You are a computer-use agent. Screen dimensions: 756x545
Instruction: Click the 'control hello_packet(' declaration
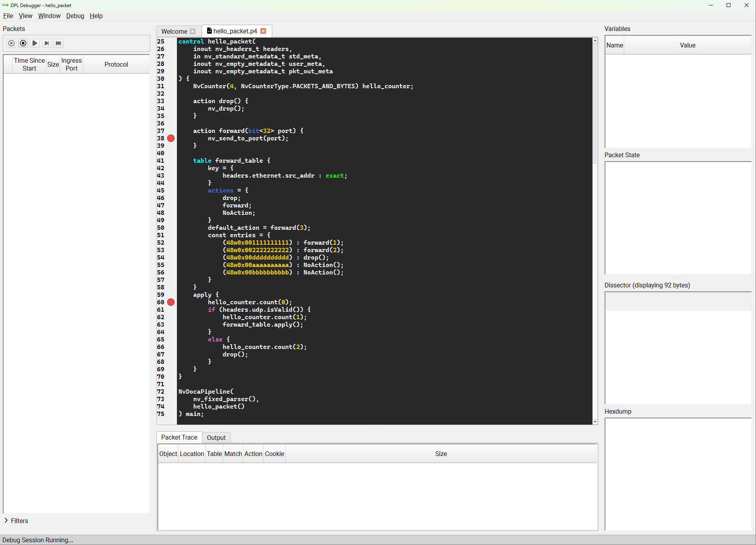217,42
